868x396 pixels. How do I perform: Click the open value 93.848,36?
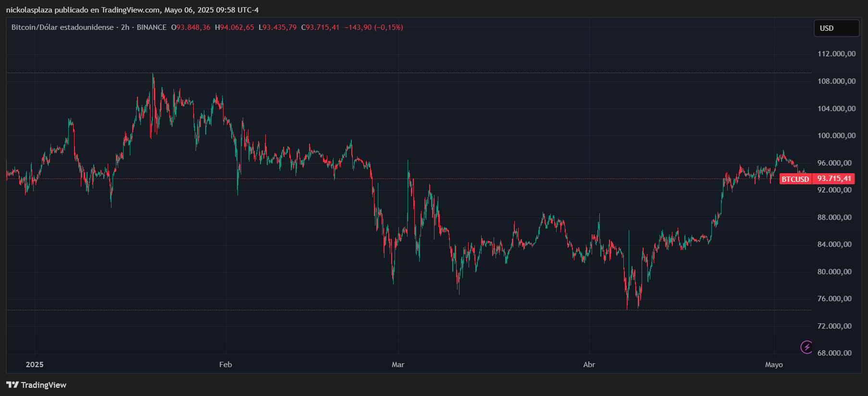[193, 27]
